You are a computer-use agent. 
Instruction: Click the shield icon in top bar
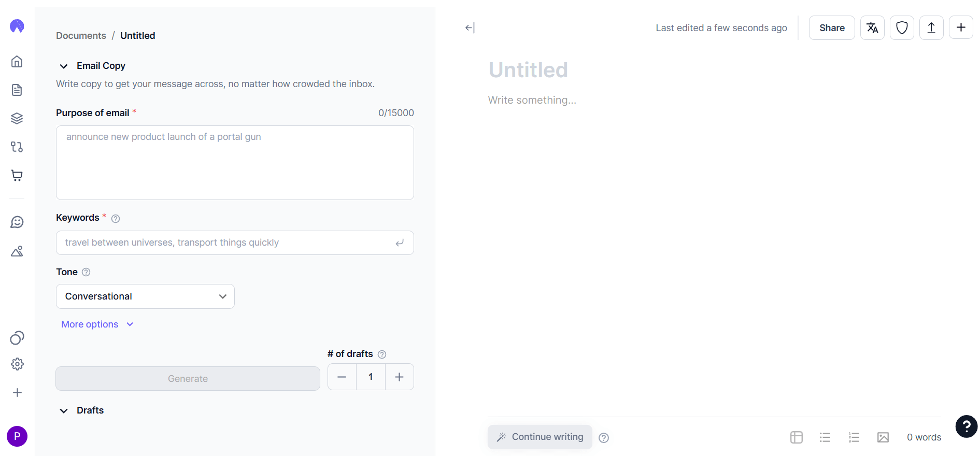coord(902,28)
